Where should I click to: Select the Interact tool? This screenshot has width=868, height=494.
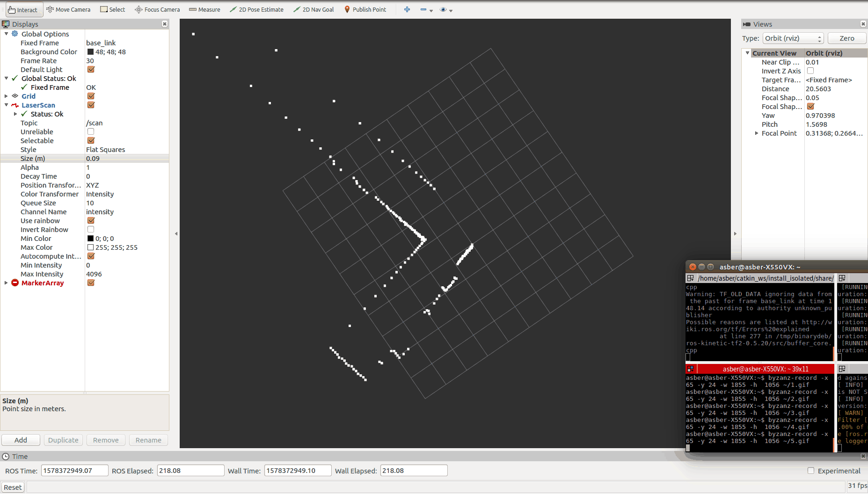tap(23, 9)
